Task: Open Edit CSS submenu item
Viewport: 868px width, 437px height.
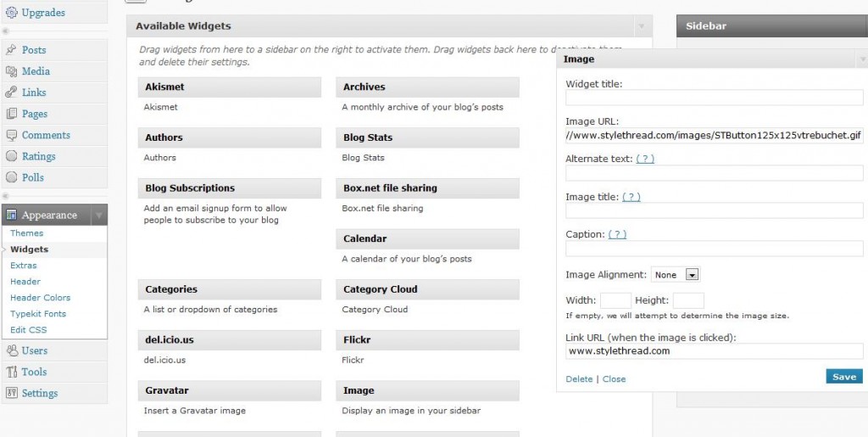Action: 29,330
